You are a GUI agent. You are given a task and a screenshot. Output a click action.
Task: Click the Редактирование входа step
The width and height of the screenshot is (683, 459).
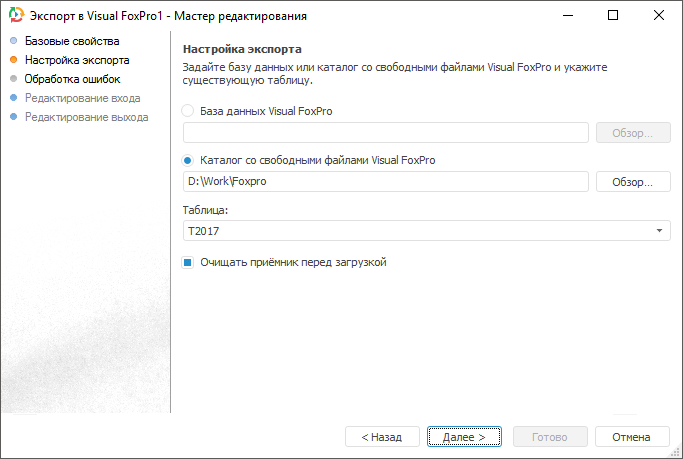click(83, 98)
